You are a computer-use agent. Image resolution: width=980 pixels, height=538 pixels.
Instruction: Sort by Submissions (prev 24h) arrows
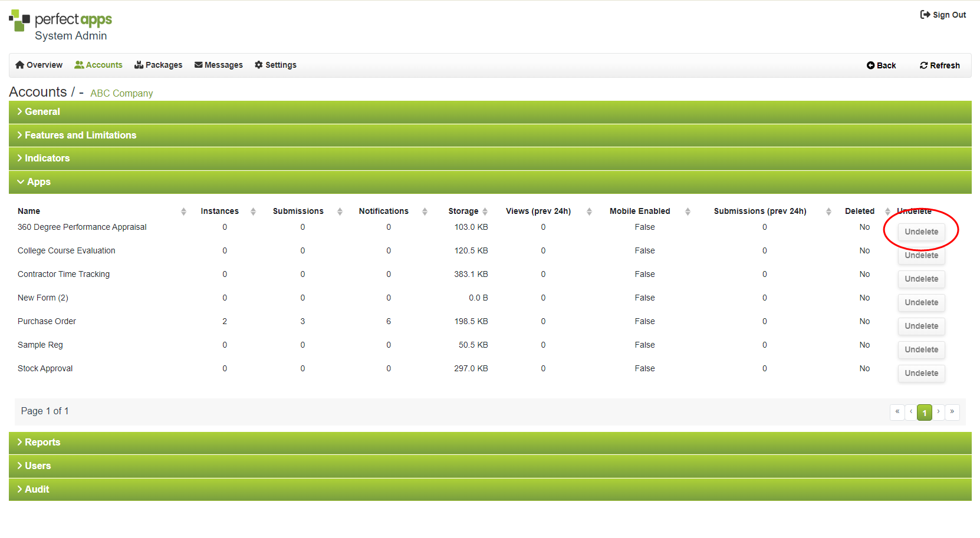(828, 212)
